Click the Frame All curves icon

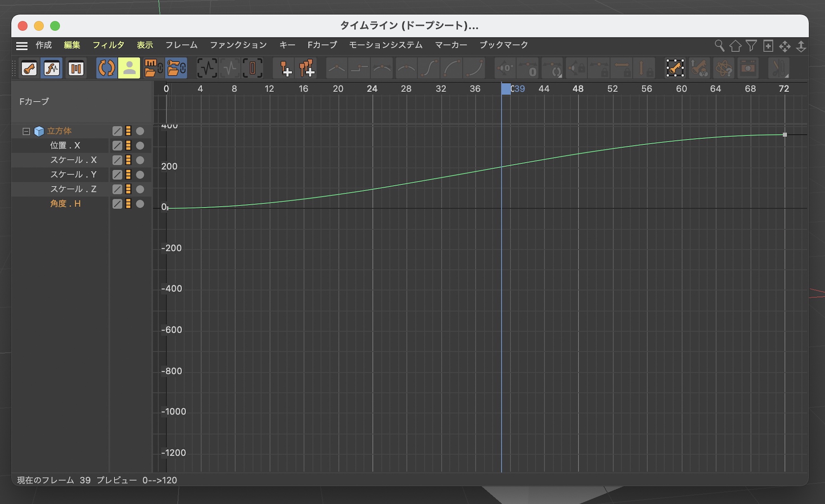207,68
